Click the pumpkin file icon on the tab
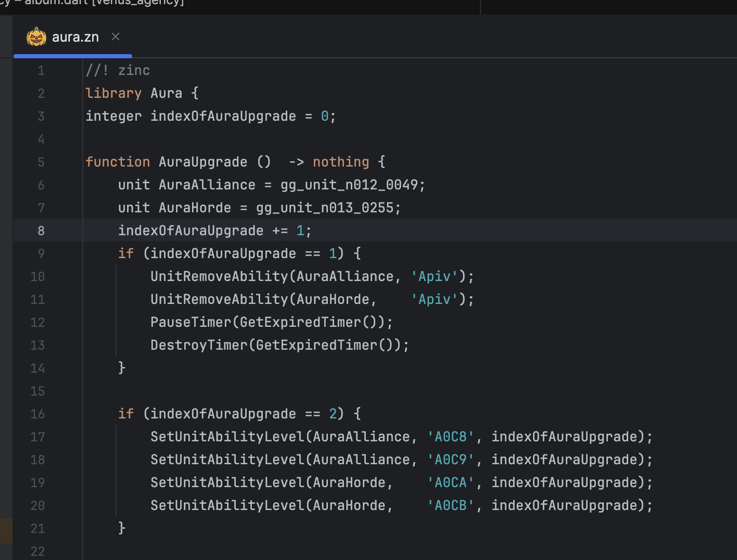 click(x=36, y=37)
